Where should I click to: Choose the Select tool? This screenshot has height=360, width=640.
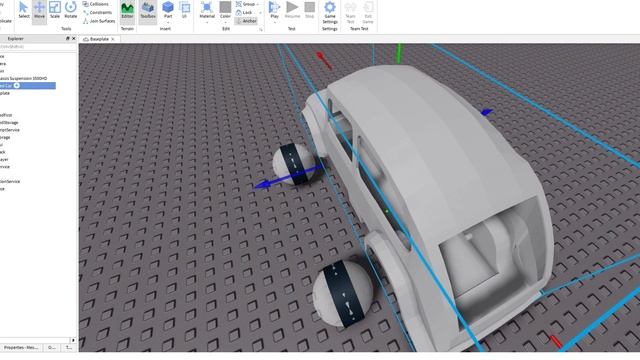pos(24,11)
